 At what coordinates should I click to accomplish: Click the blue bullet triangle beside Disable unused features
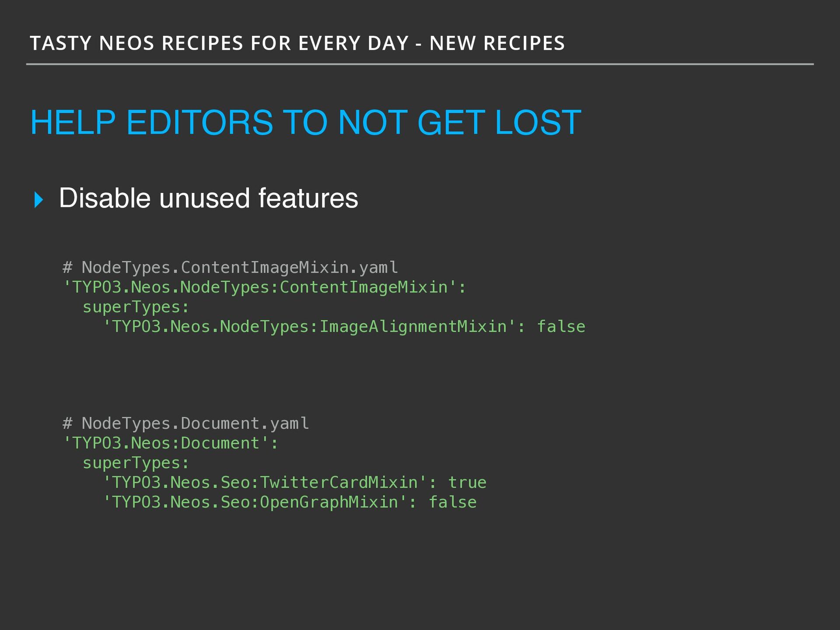(39, 199)
